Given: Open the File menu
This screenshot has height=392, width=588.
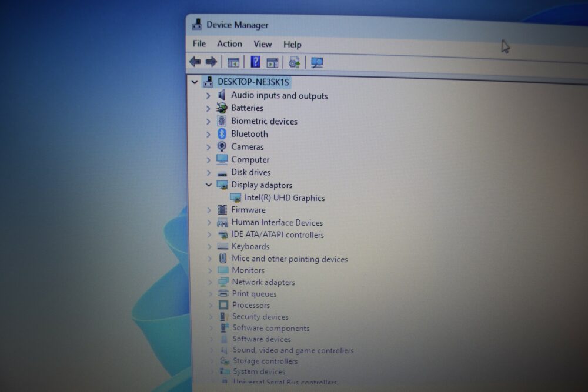Looking at the screenshot, I should [x=199, y=43].
